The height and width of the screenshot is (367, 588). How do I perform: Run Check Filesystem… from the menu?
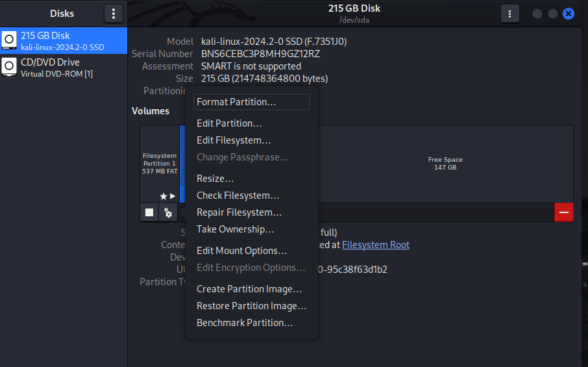click(238, 196)
